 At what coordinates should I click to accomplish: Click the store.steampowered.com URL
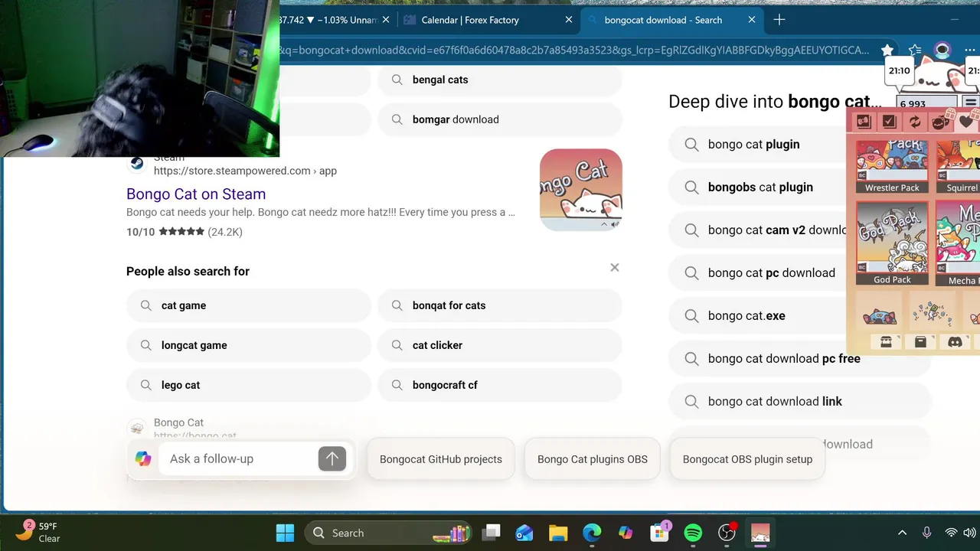(x=245, y=171)
